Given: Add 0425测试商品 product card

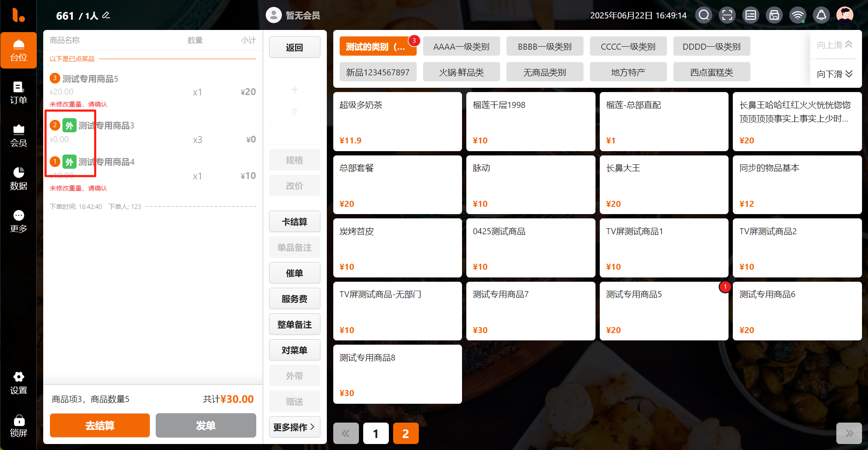Looking at the screenshot, I should click(x=530, y=248).
